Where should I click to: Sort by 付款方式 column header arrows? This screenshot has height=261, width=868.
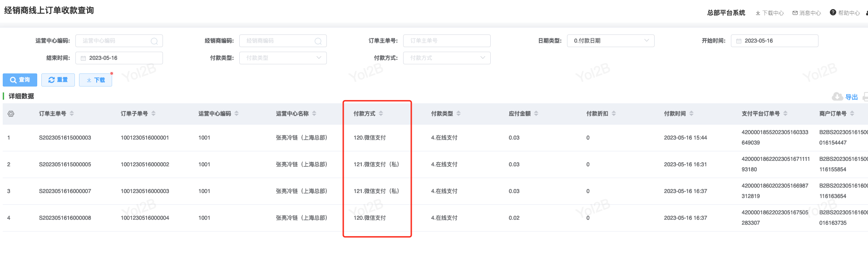click(x=381, y=114)
